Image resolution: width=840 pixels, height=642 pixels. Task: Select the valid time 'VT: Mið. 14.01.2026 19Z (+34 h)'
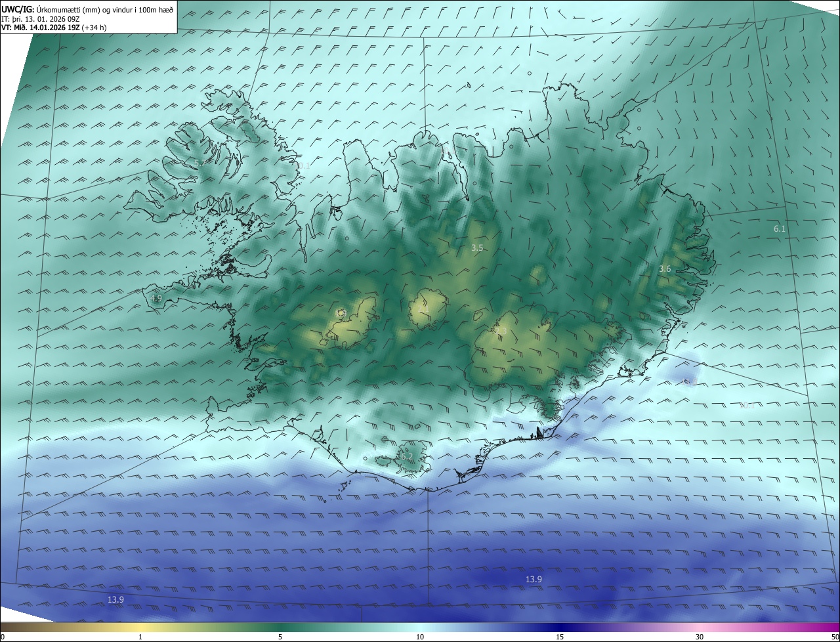[x=54, y=28]
